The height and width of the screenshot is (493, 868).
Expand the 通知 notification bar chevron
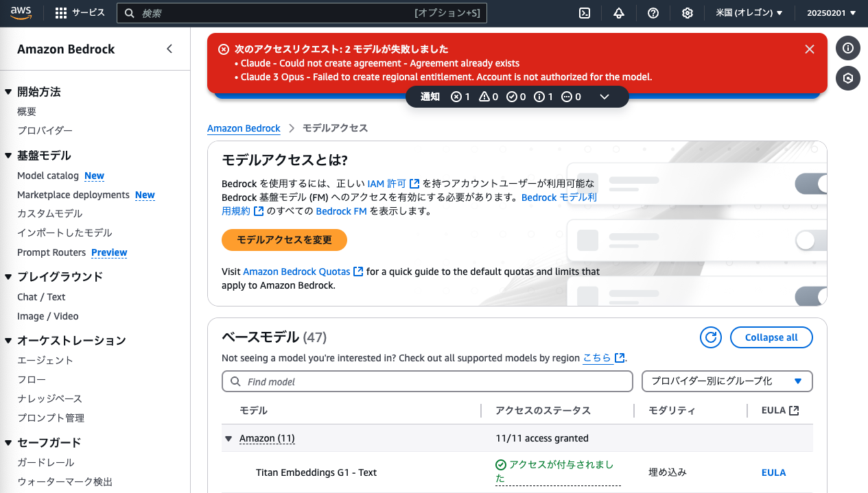click(605, 97)
